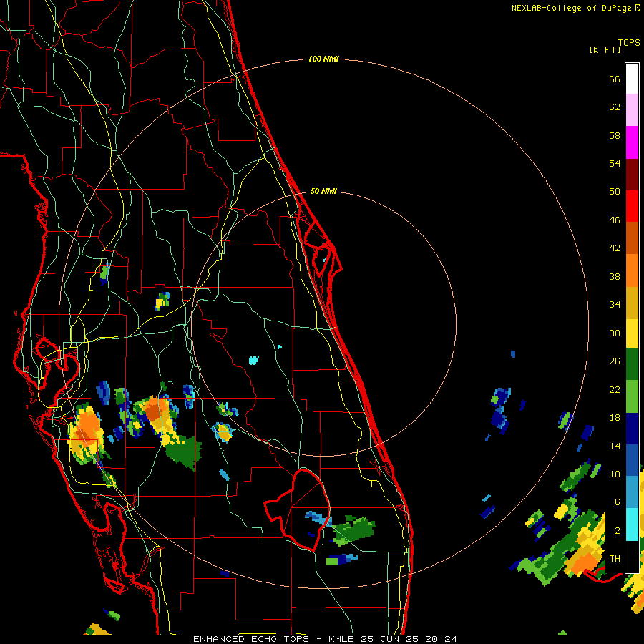Pick the medium blue legend swatch
This screenshot has height=644, width=644.
pos(632,460)
